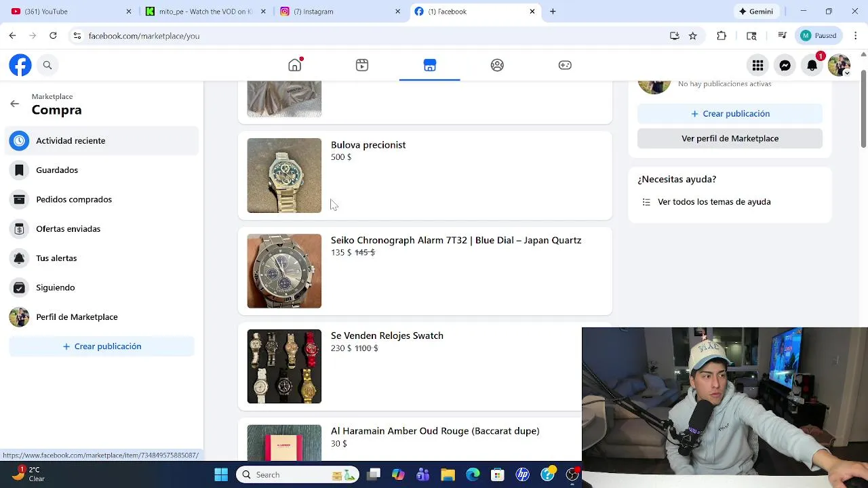
Task: Click the Windows taskbar Search box
Action: tap(298, 474)
